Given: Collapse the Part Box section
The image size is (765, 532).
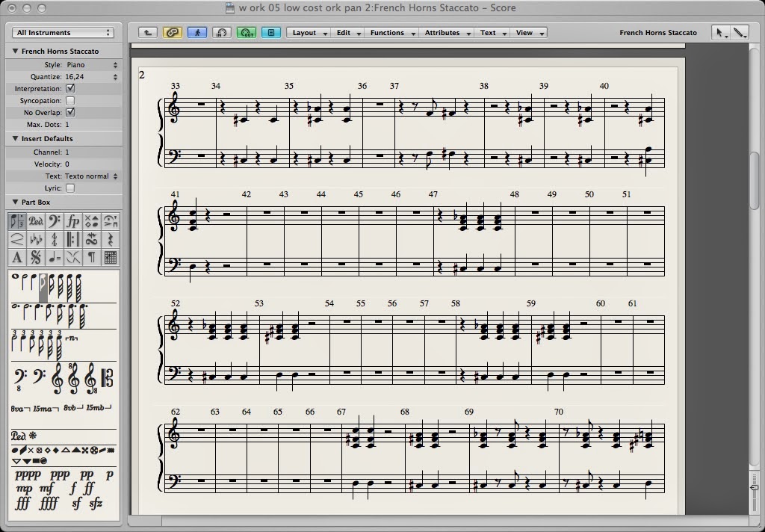Looking at the screenshot, I should (15, 202).
